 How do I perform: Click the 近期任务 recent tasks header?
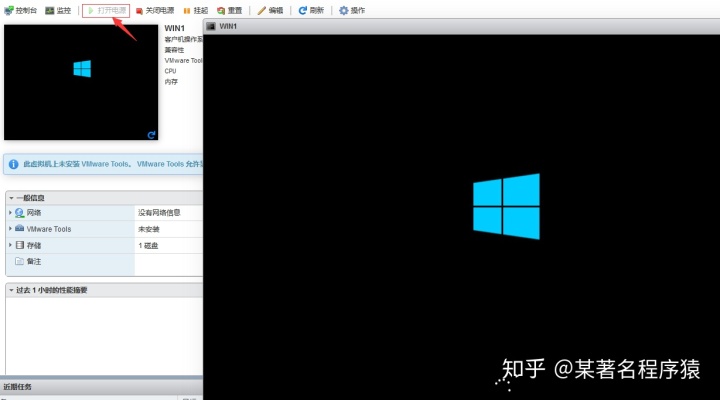pyautogui.click(x=17, y=387)
